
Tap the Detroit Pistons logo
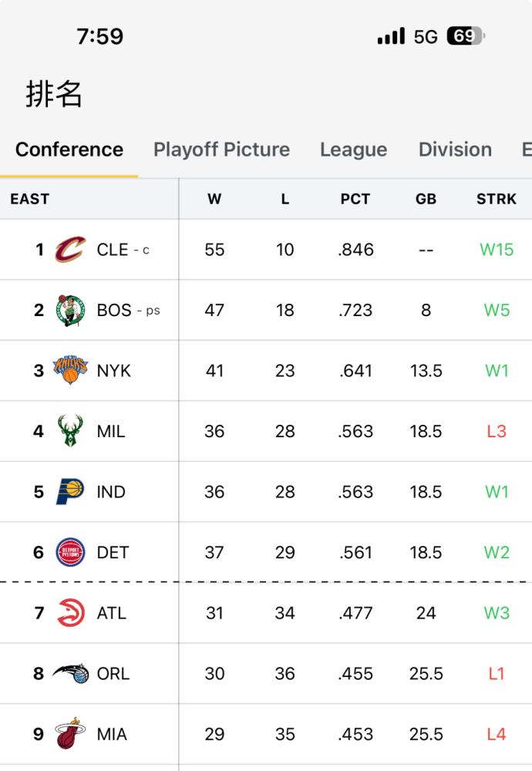point(70,552)
